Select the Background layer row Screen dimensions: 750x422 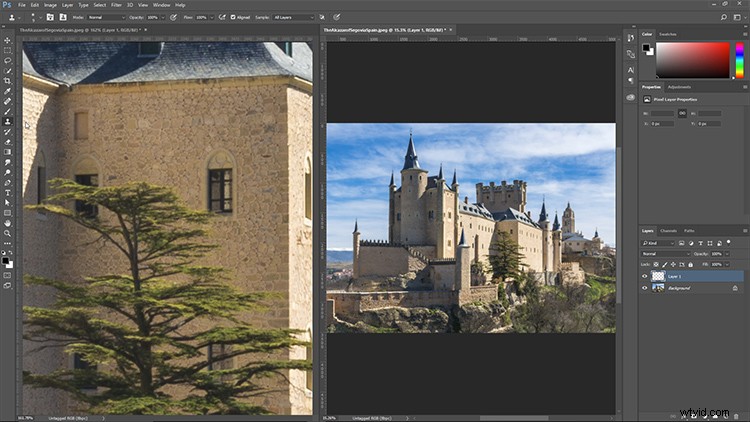tap(692, 288)
